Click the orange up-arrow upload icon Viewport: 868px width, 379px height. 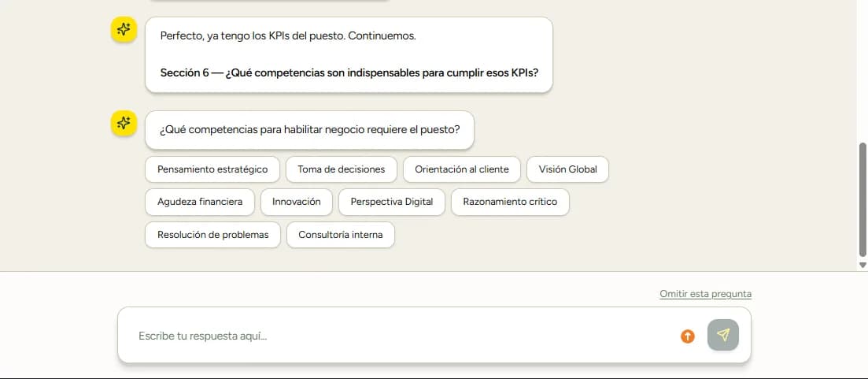[688, 336]
